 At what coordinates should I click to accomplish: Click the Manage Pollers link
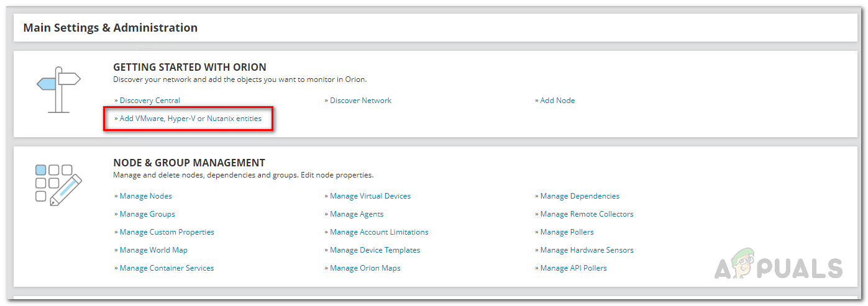pyautogui.click(x=567, y=232)
